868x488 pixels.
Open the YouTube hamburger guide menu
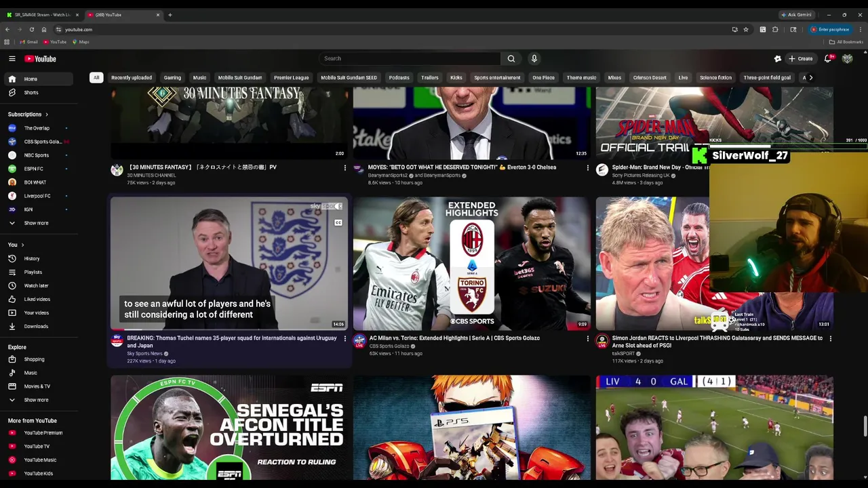click(12, 59)
